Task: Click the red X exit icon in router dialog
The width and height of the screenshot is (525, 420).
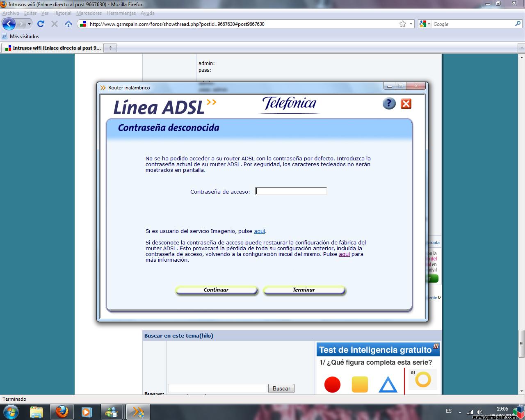Action: [x=406, y=104]
